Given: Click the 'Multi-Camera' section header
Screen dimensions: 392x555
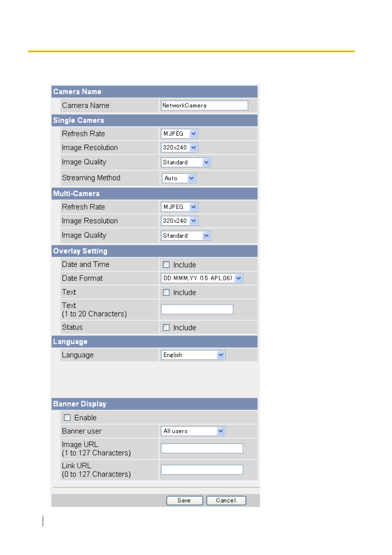Looking at the screenshot, I should coord(154,194).
